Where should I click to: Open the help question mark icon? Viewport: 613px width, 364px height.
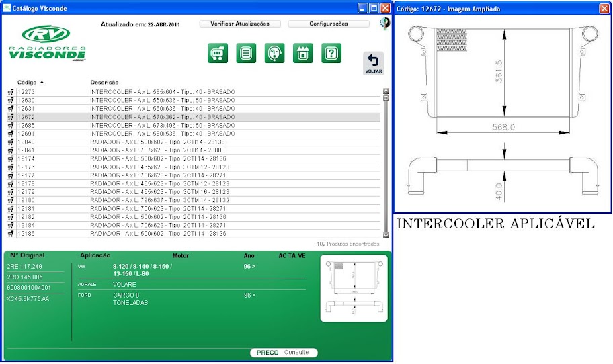pyautogui.click(x=331, y=53)
